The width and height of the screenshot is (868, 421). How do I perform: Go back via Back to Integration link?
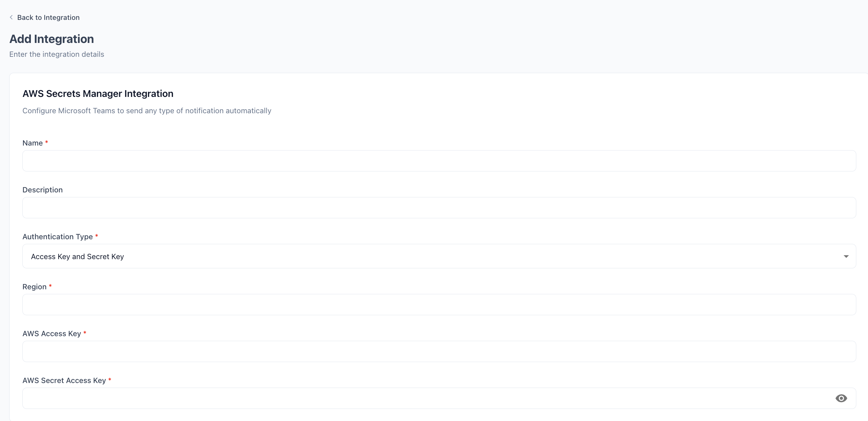pos(48,17)
